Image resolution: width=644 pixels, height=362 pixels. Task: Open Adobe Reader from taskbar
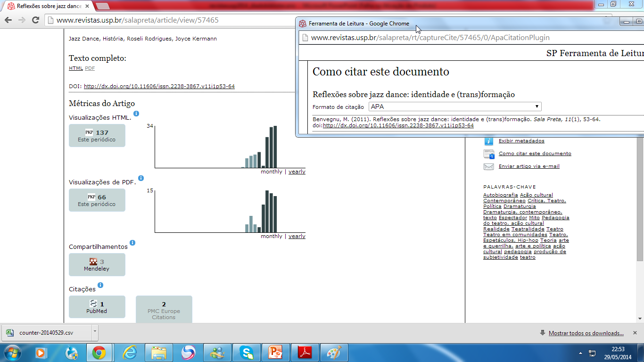pos(305,352)
